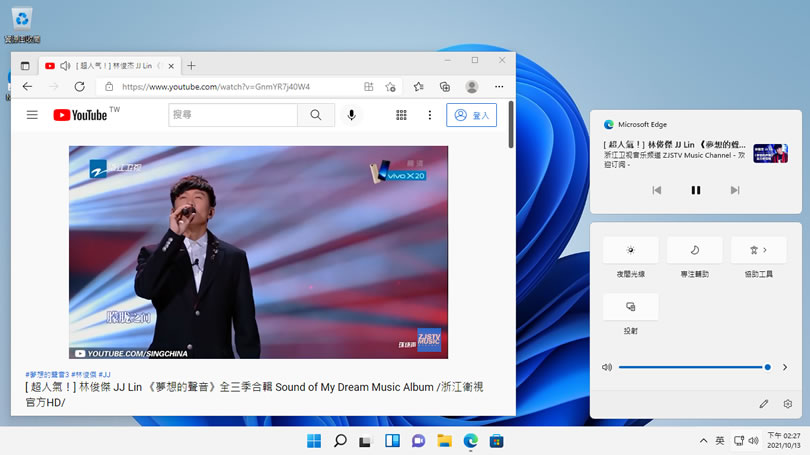
Task: Go to YouTube home via logo
Action: click(81, 115)
